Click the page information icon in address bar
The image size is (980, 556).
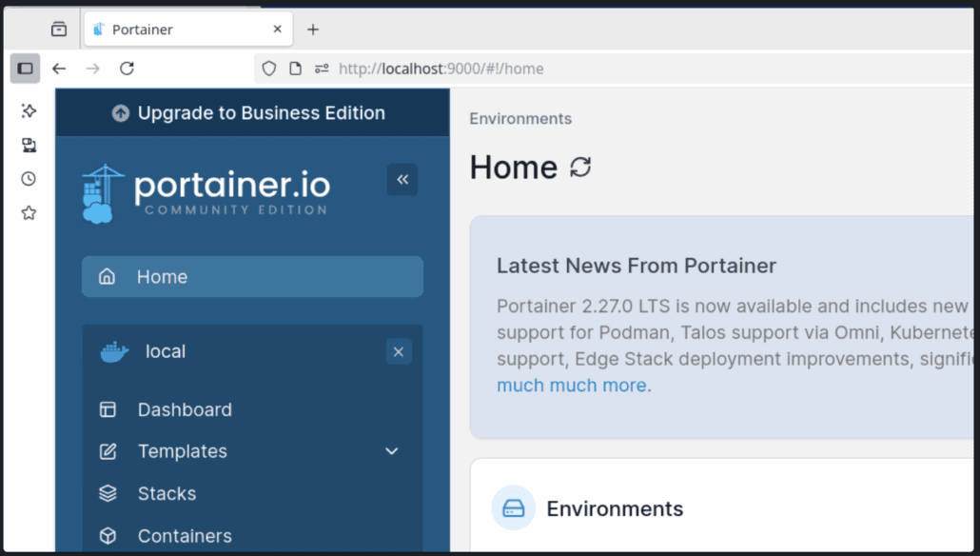click(296, 69)
